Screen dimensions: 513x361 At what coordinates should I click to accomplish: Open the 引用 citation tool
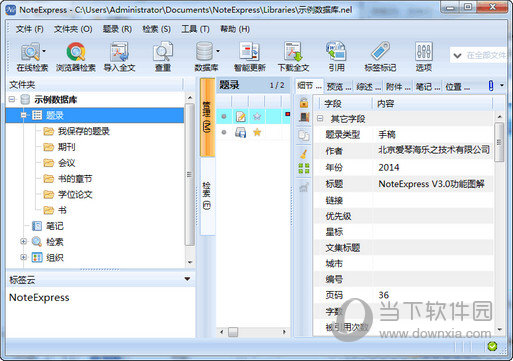click(336, 57)
